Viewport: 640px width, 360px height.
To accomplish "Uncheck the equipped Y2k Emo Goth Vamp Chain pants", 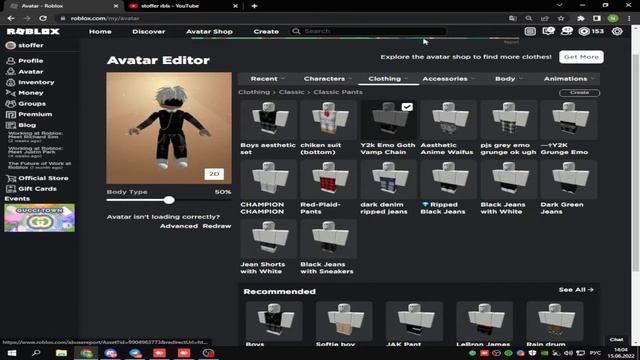I will (x=407, y=107).
